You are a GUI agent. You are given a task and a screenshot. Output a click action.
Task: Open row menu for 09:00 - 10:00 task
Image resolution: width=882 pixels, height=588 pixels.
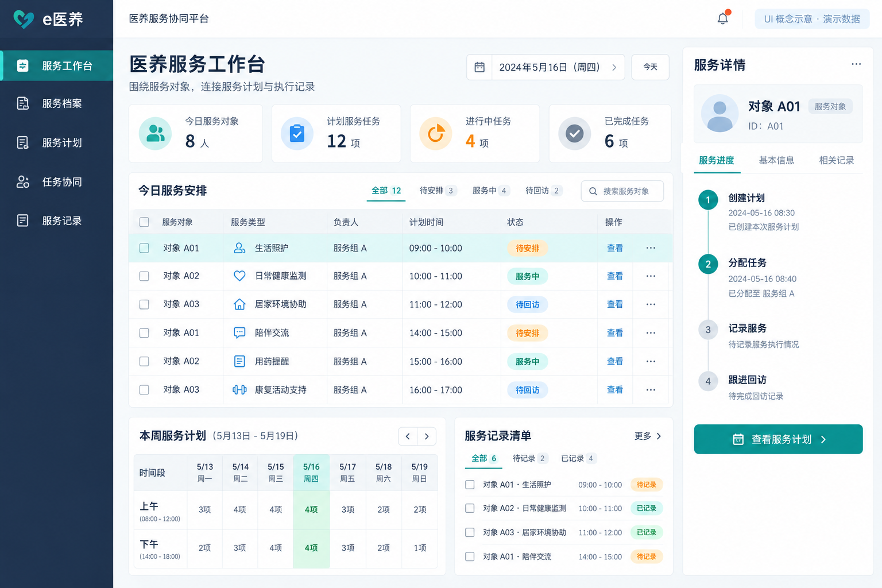651,248
